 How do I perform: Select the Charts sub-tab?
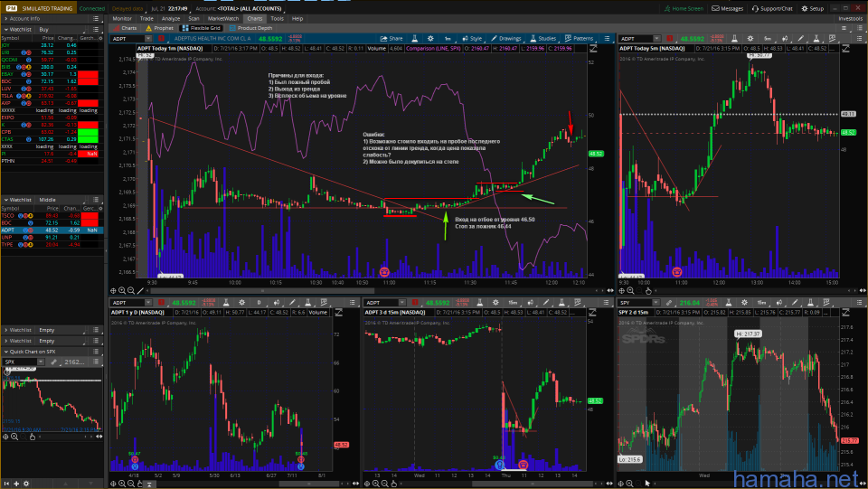tap(125, 28)
